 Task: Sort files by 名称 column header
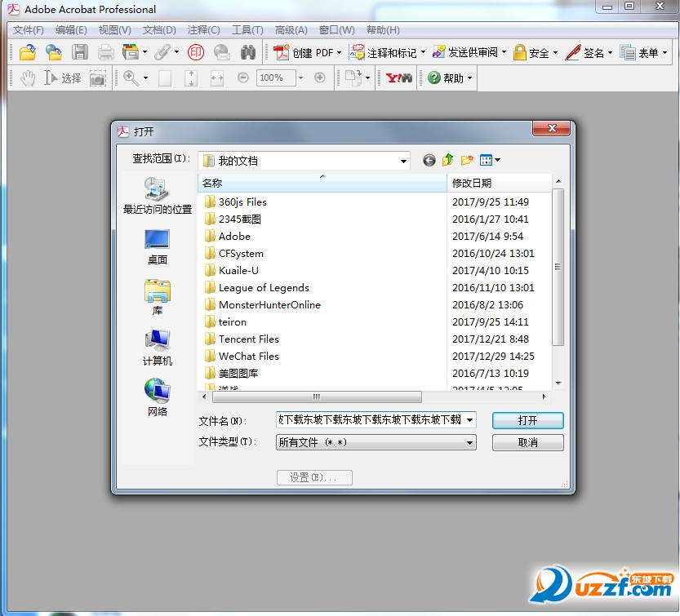(322, 183)
